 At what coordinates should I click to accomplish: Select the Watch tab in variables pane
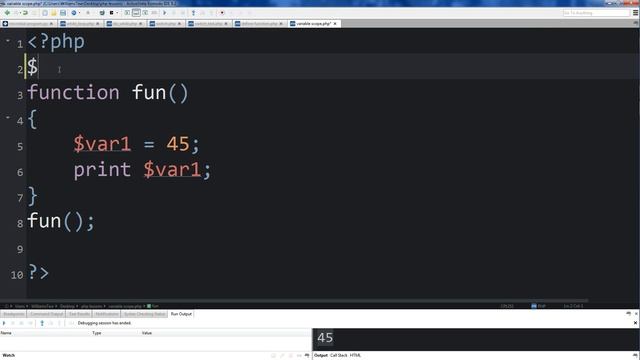pos(9,356)
